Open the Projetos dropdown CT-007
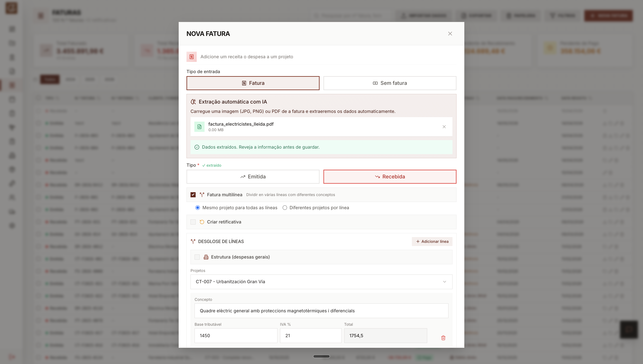643x364 pixels. pos(321,282)
